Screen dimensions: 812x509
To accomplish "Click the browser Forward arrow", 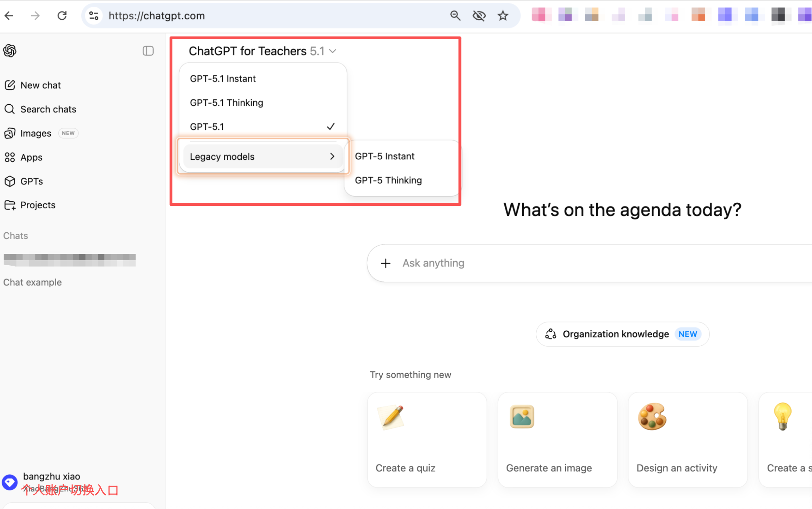I will (x=35, y=16).
